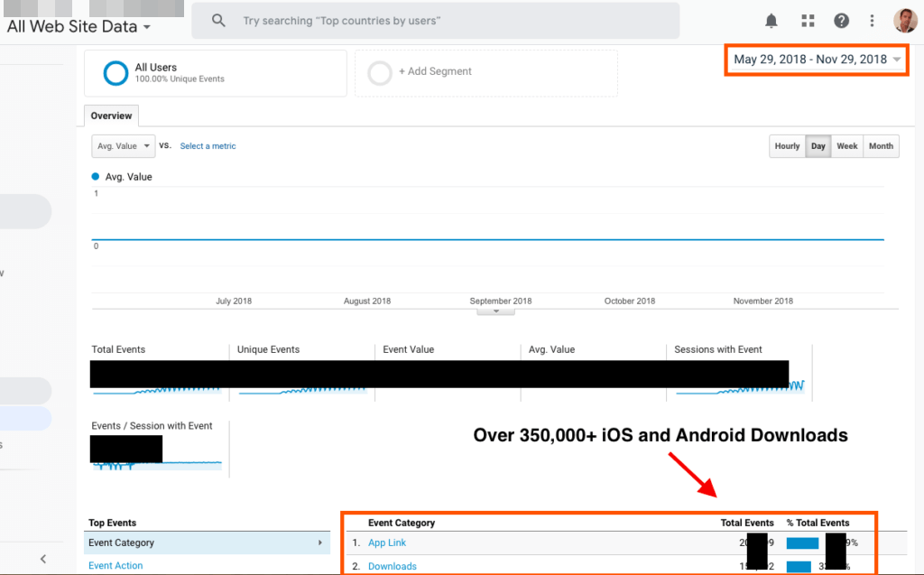Click the Event Category column header
The width and height of the screenshot is (924, 575).
[x=402, y=523]
